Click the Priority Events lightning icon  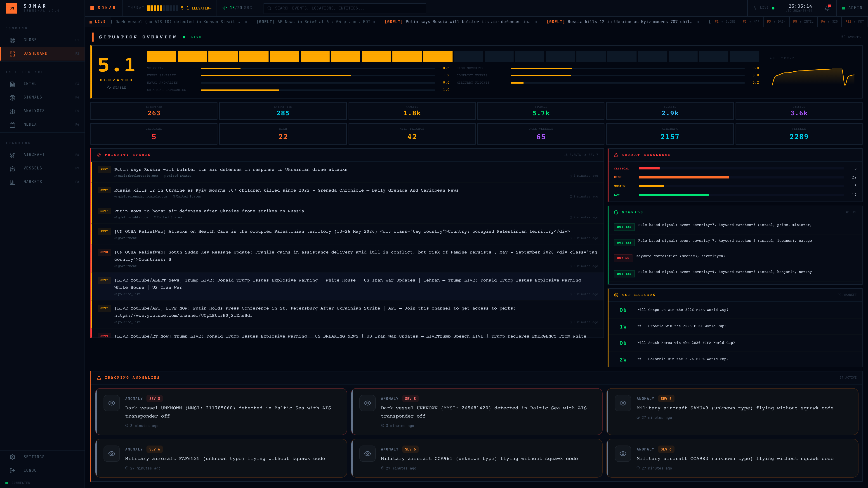pos(99,155)
